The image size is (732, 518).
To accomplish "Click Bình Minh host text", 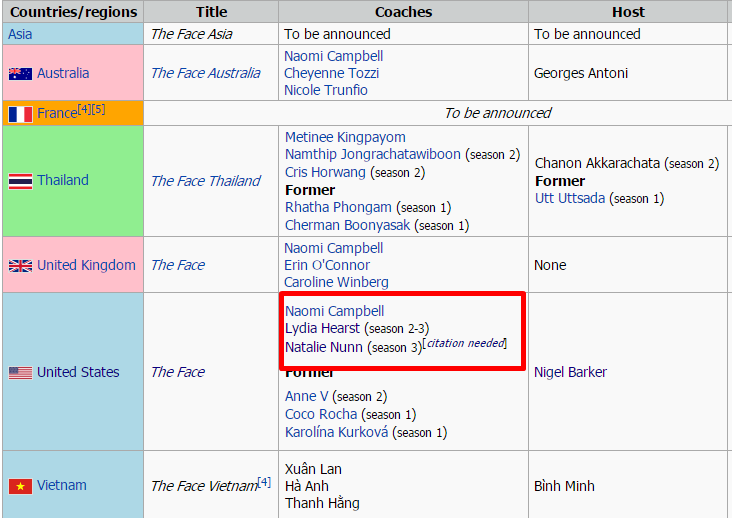I will 564,486.
